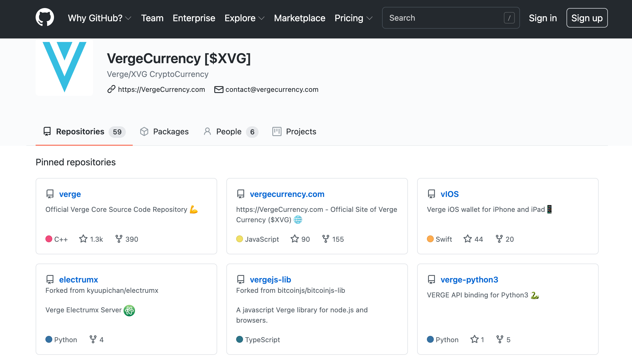Focus the Search input field
Screen dimensions: 632x364
[451, 18]
